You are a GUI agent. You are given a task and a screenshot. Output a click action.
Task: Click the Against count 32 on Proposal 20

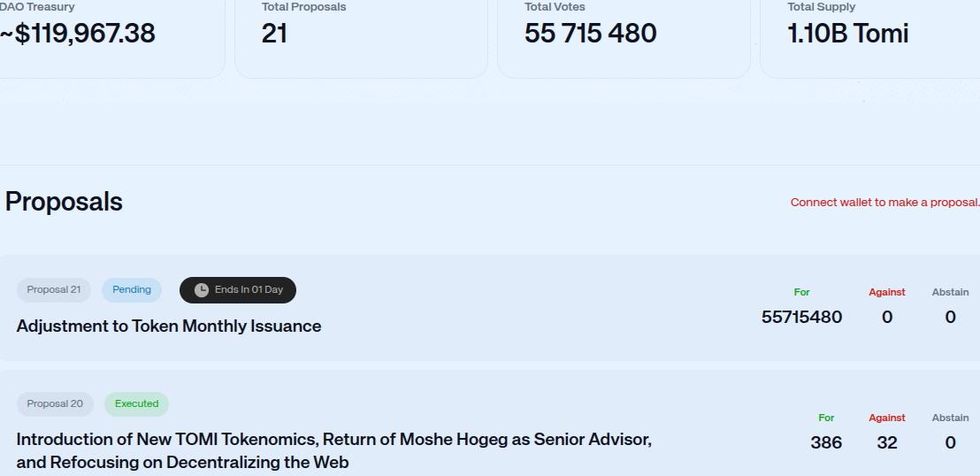click(887, 442)
